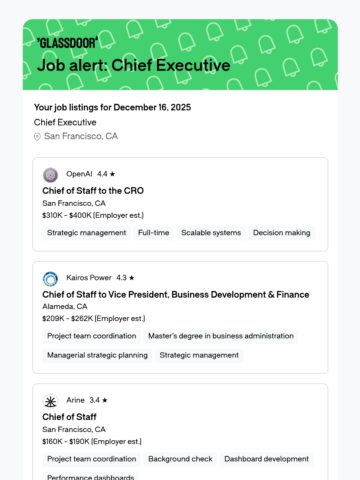Viewport: 360px width, 480px height.
Task: Select the Background check tag
Action: click(180, 459)
